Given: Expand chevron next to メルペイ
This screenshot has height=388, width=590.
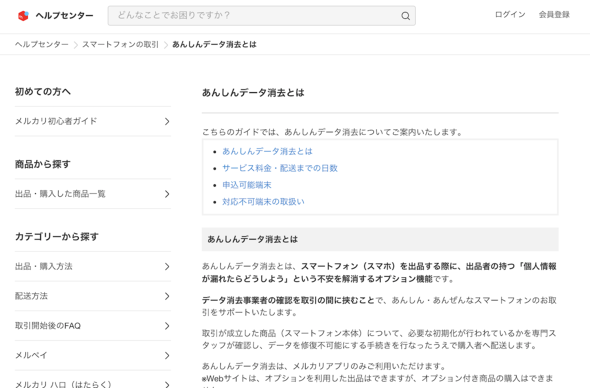Looking at the screenshot, I should pyautogui.click(x=167, y=356).
